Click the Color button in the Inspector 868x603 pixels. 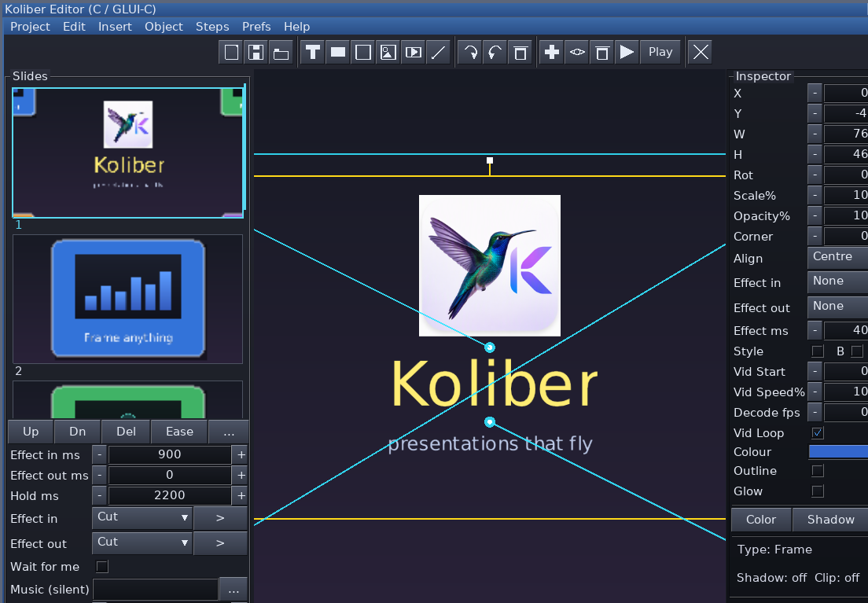761,520
